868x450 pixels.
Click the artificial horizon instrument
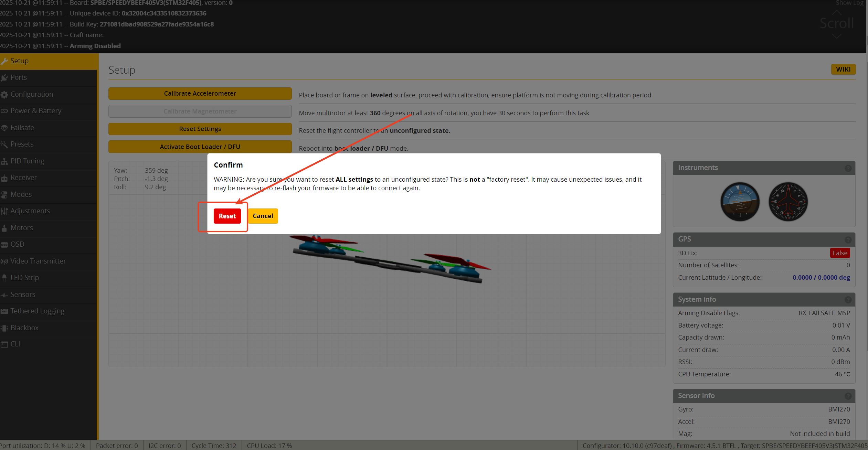click(740, 202)
